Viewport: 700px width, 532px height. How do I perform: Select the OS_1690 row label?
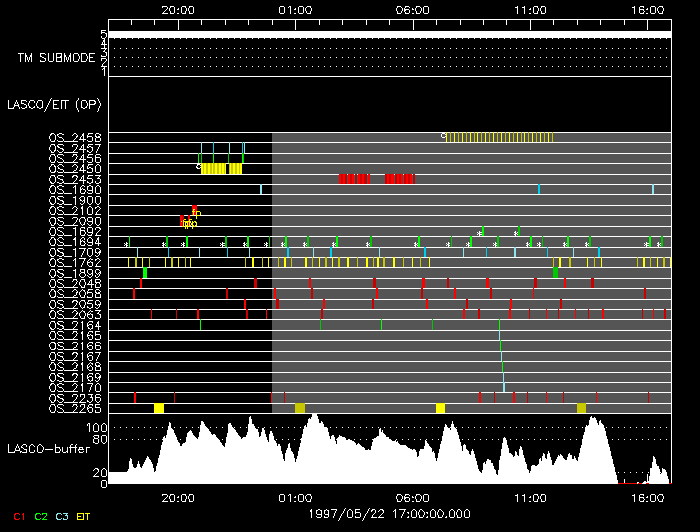(74, 189)
